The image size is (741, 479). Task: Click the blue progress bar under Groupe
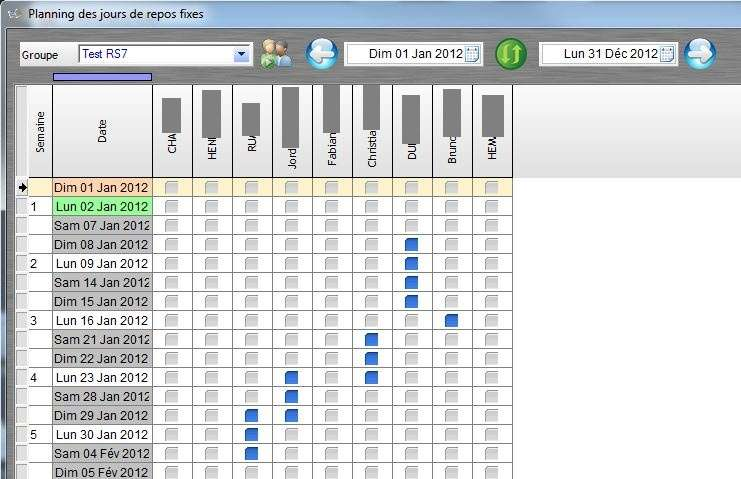pos(102,76)
